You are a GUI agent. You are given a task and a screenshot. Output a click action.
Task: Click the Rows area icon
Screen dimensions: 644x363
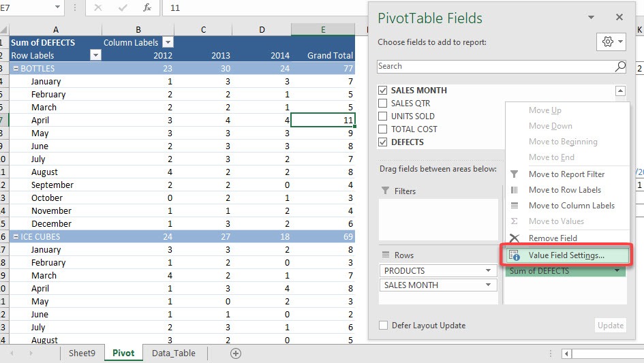386,255
